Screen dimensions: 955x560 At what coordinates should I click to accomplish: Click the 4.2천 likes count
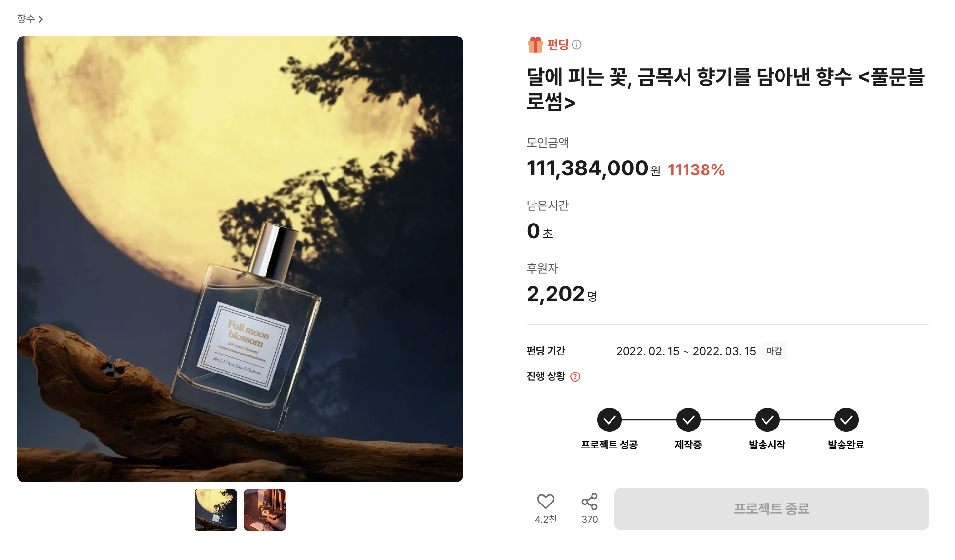coord(546,519)
